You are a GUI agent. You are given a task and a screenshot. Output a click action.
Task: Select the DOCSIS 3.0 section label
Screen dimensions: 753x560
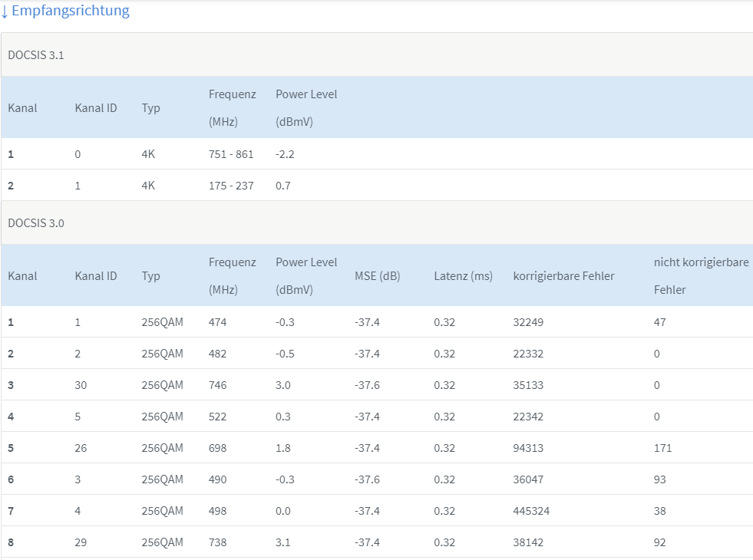[36, 223]
